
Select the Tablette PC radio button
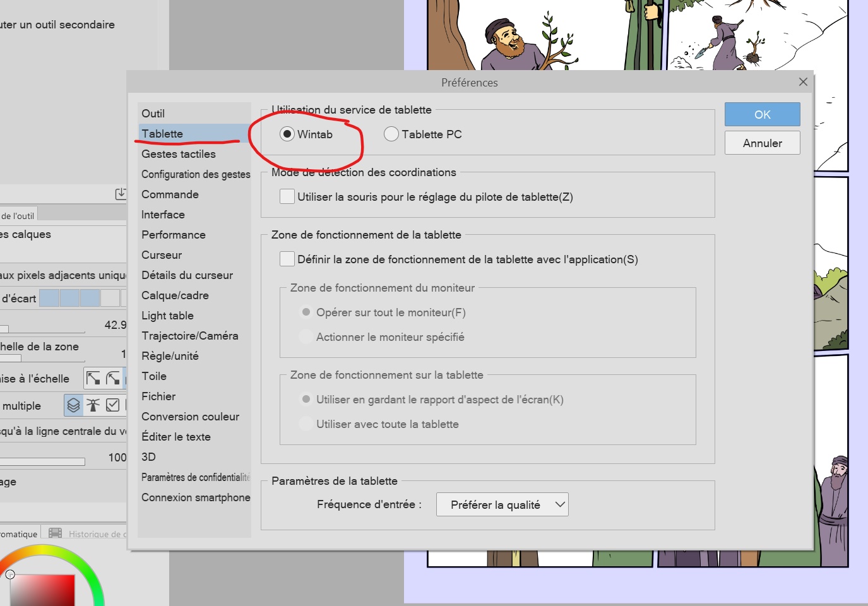[391, 134]
